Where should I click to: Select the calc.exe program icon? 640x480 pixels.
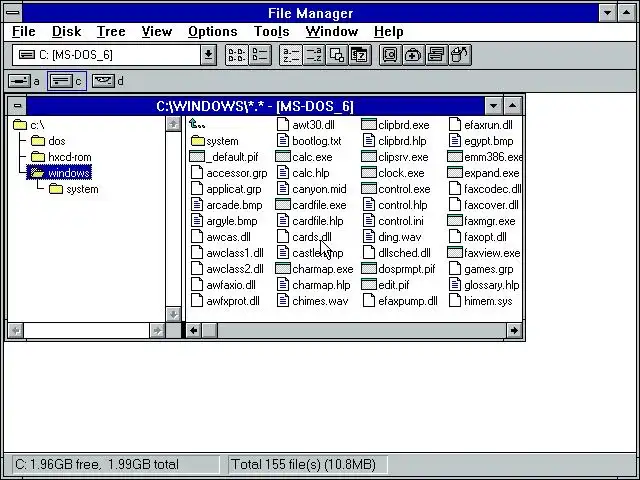pyautogui.click(x=282, y=157)
